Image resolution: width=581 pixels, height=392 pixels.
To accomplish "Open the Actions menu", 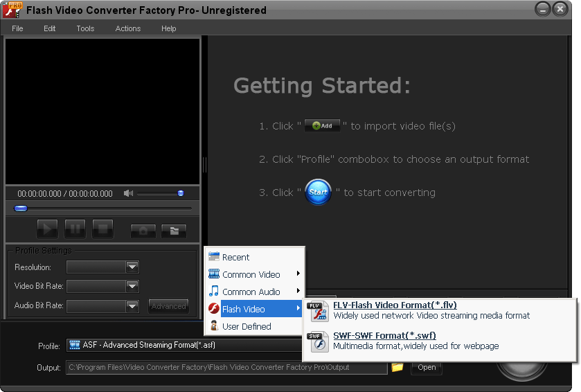I will [128, 28].
